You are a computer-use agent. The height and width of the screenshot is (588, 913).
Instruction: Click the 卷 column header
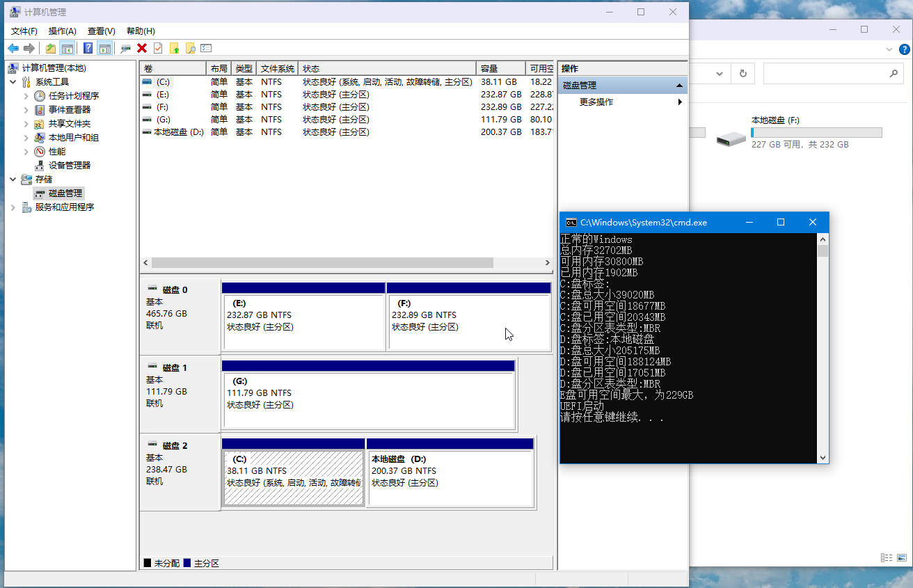pyautogui.click(x=173, y=69)
